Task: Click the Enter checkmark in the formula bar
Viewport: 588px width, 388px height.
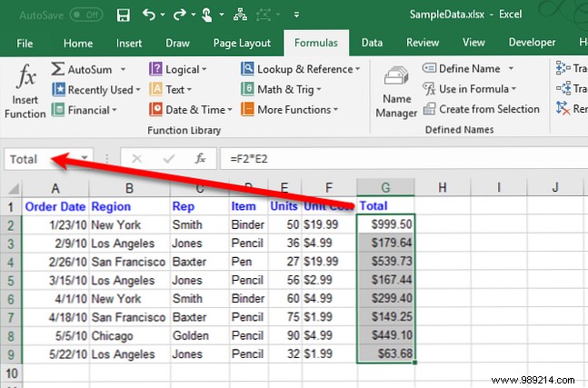Action: pos(169,159)
